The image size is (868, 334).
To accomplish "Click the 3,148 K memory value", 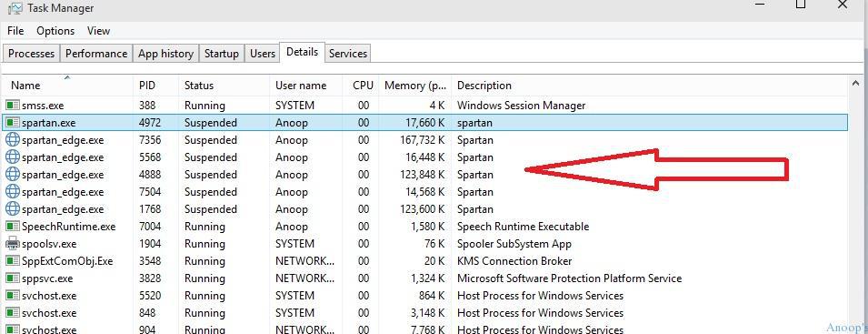I will point(428,313).
